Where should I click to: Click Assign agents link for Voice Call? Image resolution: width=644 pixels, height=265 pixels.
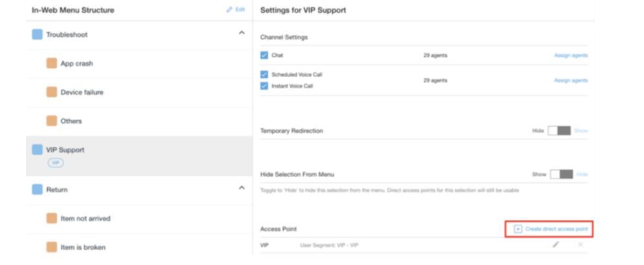(570, 80)
